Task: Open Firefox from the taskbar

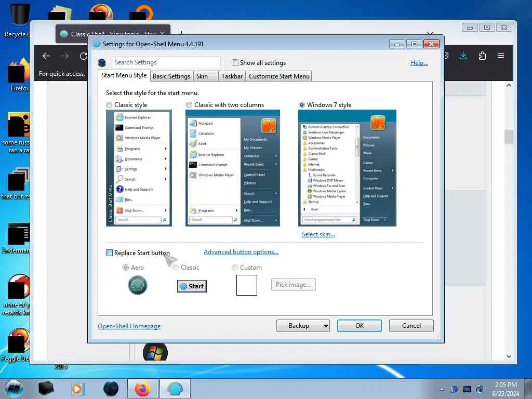Action: tap(142, 389)
